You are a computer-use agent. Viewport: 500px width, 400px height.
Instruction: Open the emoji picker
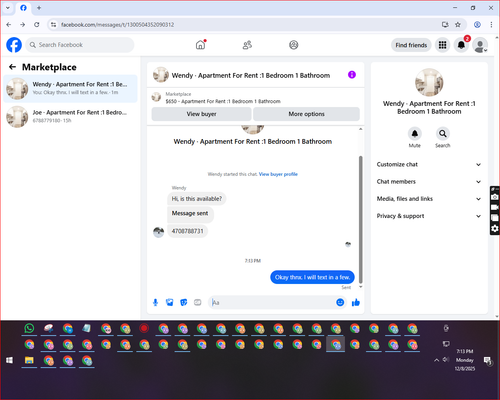340,302
